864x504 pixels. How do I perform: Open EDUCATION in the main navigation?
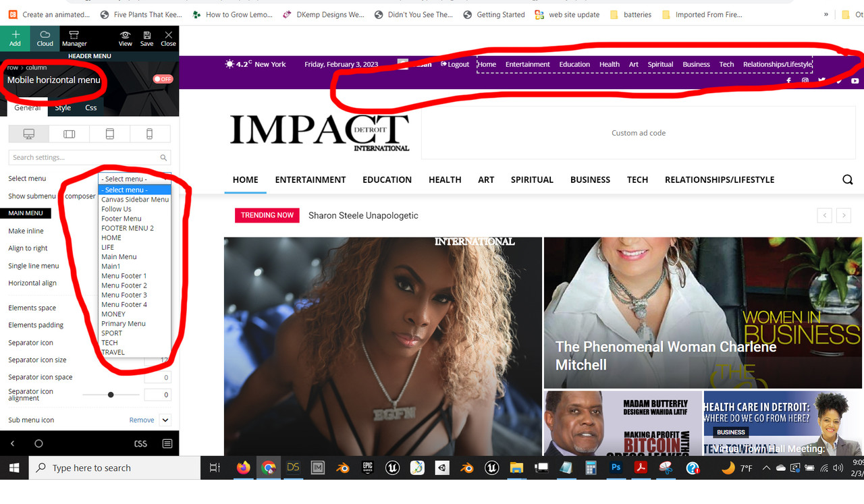pos(387,179)
